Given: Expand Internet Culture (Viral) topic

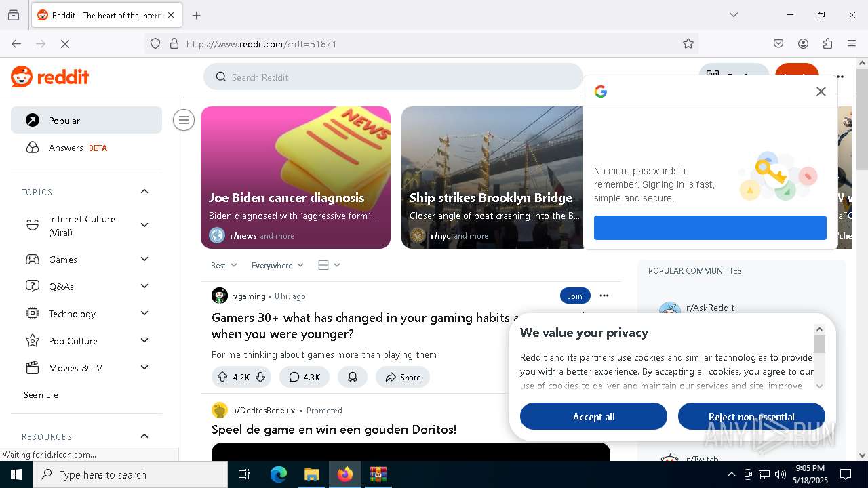Looking at the screenshot, I should click(144, 225).
